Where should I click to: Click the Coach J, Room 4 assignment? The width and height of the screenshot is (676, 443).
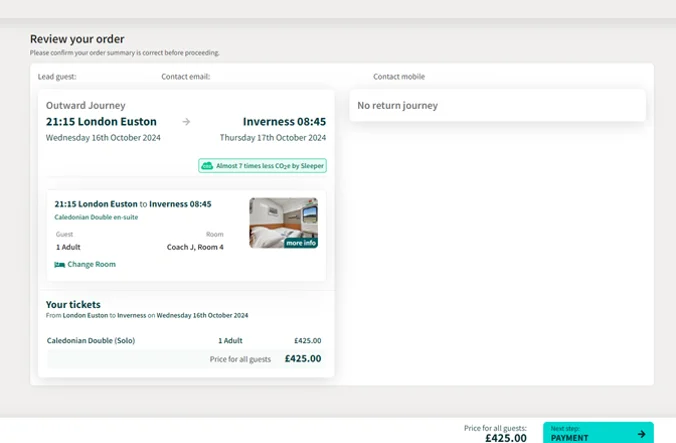[194, 247]
